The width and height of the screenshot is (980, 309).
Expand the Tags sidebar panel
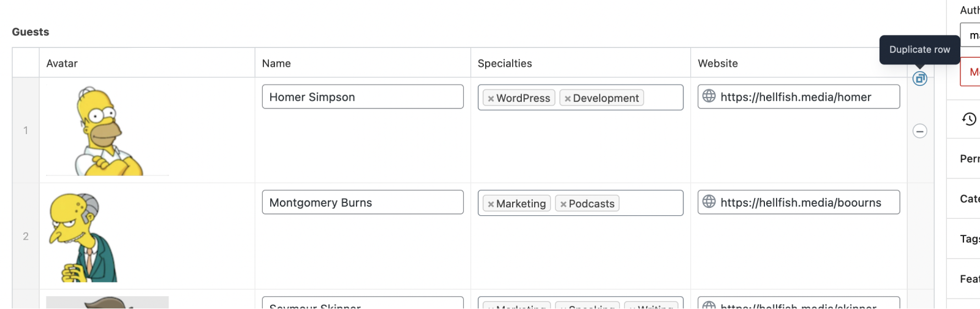pos(969,239)
